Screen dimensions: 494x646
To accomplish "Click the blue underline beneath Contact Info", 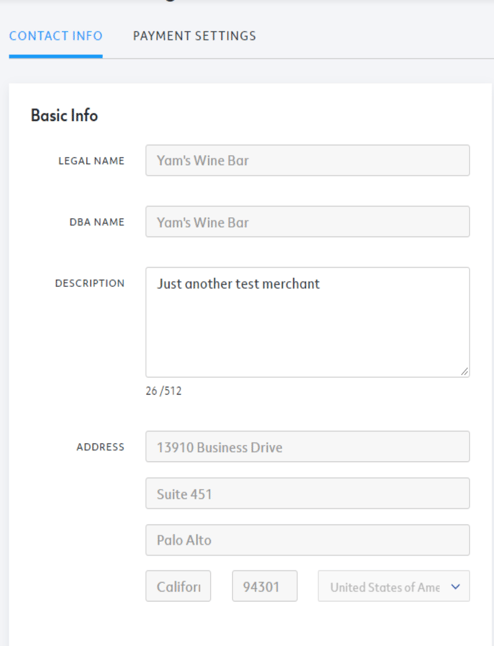I will [x=56, y=56].
